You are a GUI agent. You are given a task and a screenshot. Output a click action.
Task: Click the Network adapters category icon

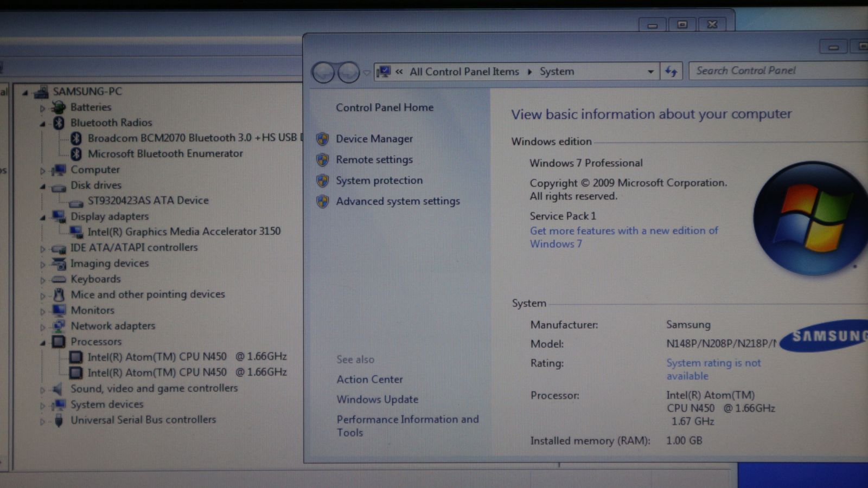pyautogui.click(x=59, y=326)
